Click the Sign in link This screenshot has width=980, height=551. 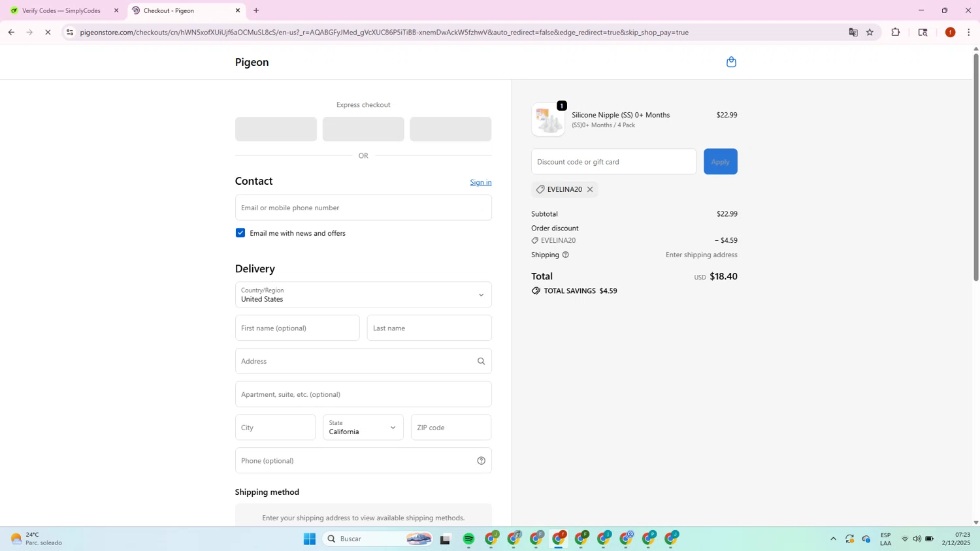pos(481,182)
